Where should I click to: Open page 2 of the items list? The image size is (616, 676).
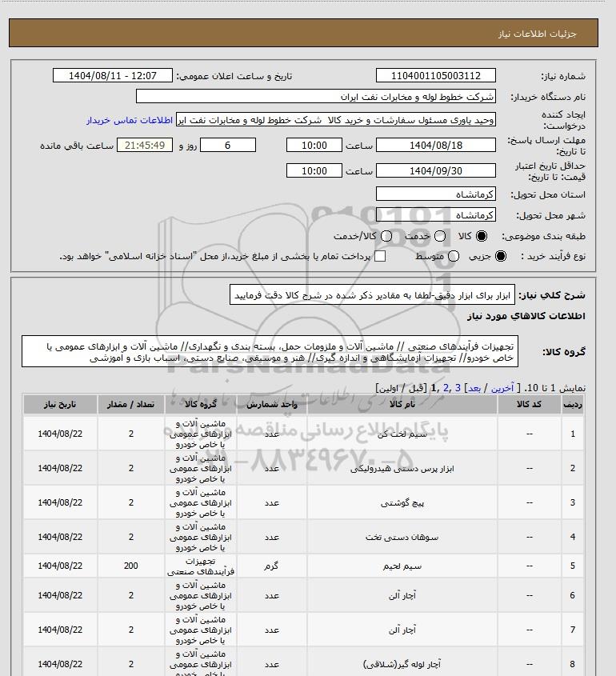pos(446,389)
